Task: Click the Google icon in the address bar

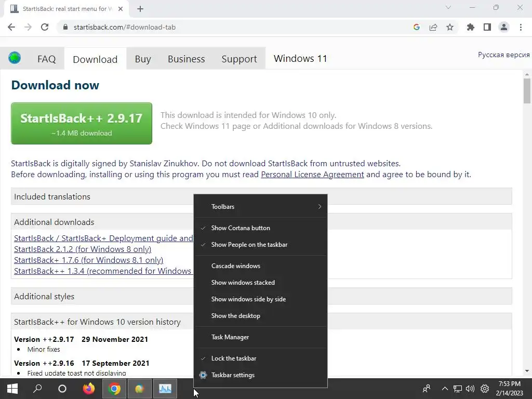Action: pyautogui.click(x=417, y=27)
